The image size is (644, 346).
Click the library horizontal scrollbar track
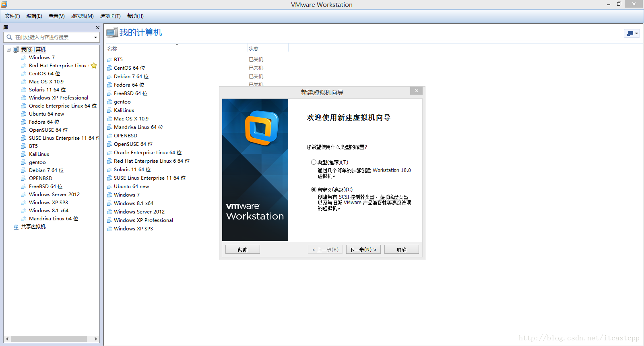(x=52, y=339)
